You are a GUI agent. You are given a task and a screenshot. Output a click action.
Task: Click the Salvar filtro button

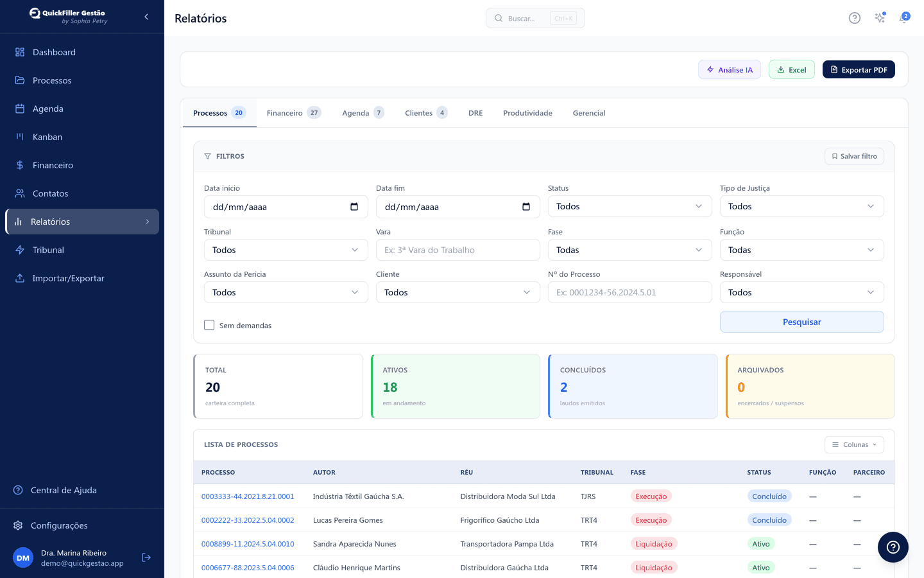coord(854,156)
